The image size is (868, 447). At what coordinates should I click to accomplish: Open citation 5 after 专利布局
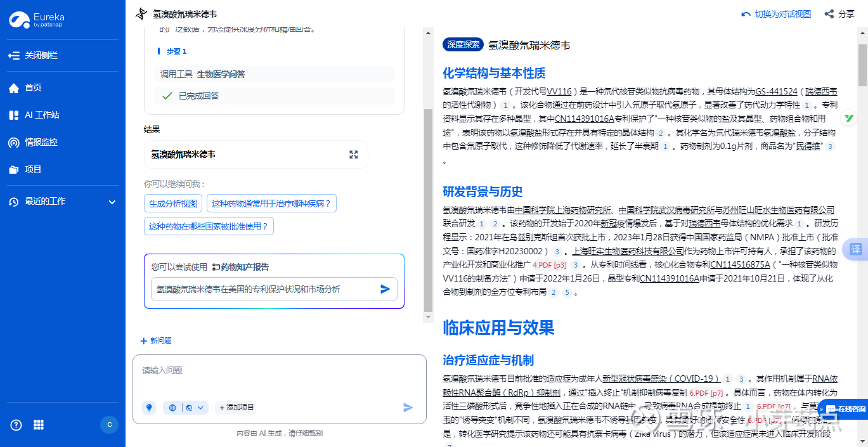click(567, 292)
